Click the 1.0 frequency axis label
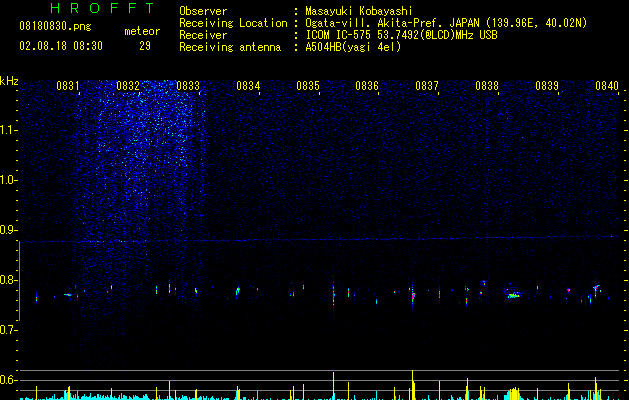This screenshot has height=400, width=629. click(x=8, y=180)
